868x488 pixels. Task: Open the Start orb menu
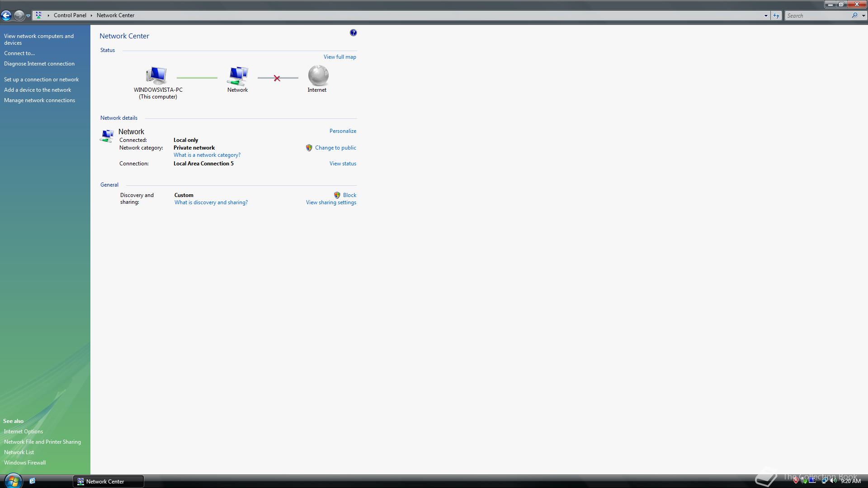tap(13, 481)
